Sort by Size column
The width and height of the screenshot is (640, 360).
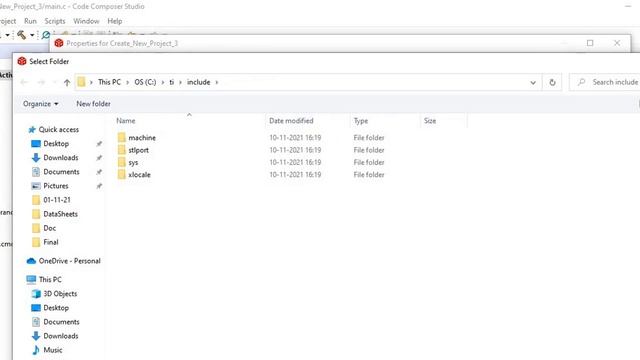click(430, 121)
